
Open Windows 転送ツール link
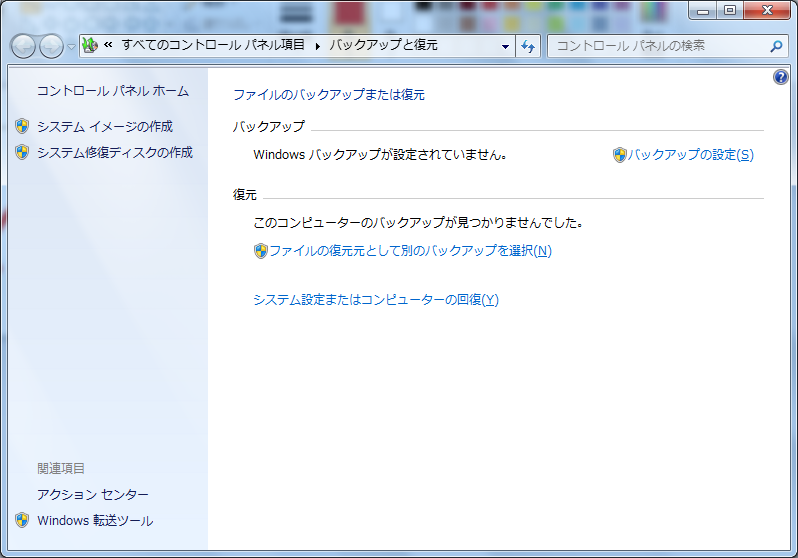[95, 520]
